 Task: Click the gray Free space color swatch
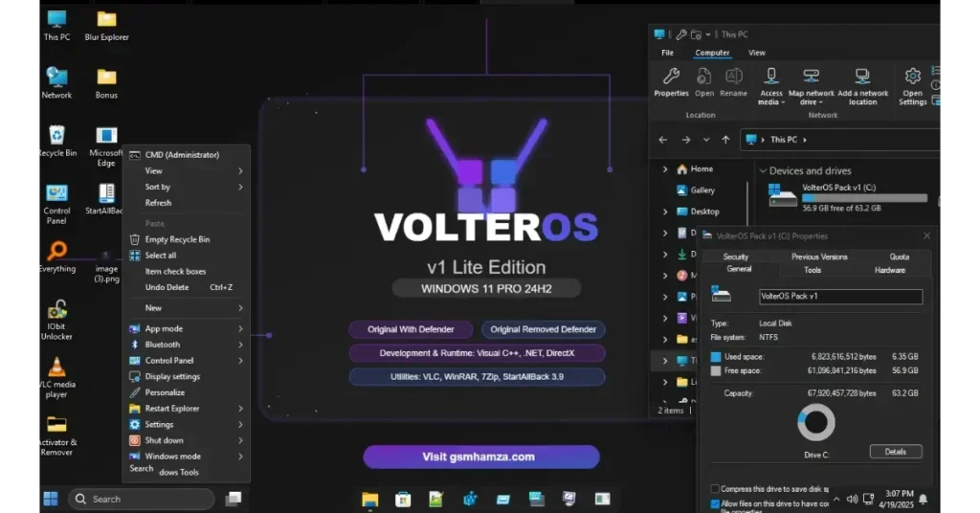(x=716, y=370)
